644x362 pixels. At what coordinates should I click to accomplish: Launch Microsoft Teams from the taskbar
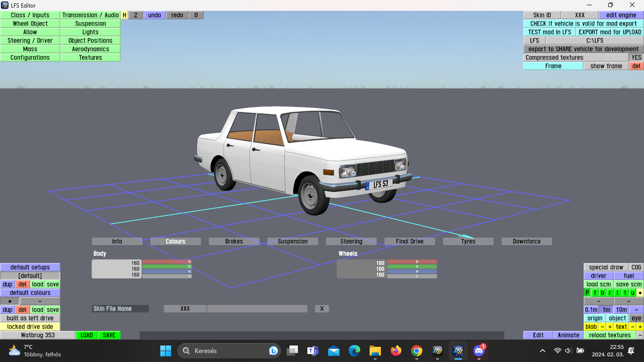[x=314, y=351]
